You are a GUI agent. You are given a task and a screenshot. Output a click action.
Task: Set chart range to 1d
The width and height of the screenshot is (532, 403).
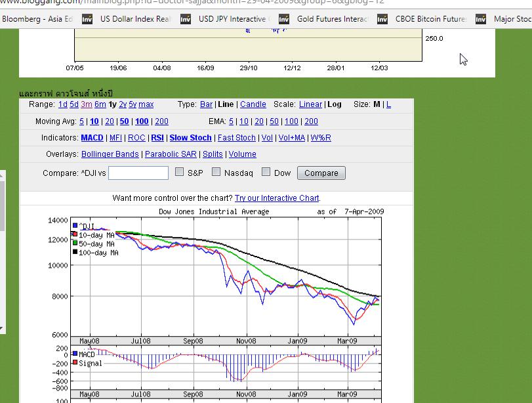click(x=63, y=104)
